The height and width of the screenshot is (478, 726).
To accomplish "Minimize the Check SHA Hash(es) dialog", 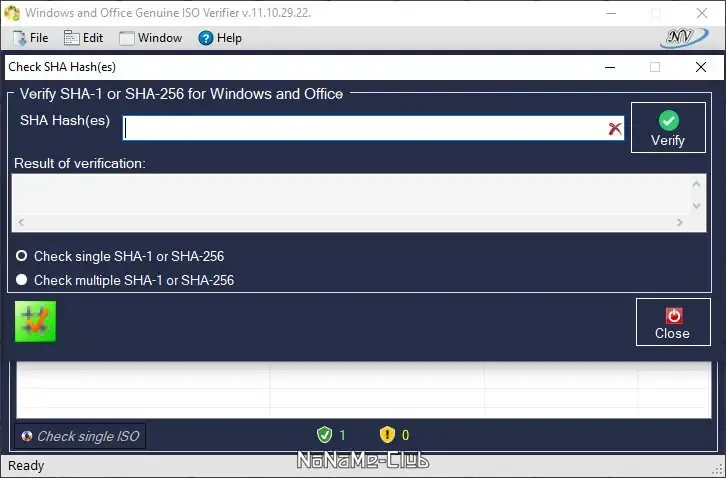I will (x=610, y=67).
